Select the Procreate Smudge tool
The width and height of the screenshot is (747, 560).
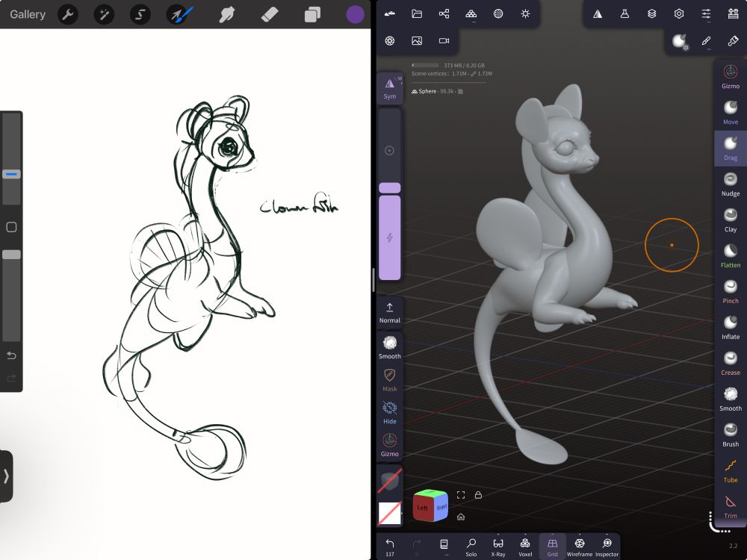[x=227, y=15]
